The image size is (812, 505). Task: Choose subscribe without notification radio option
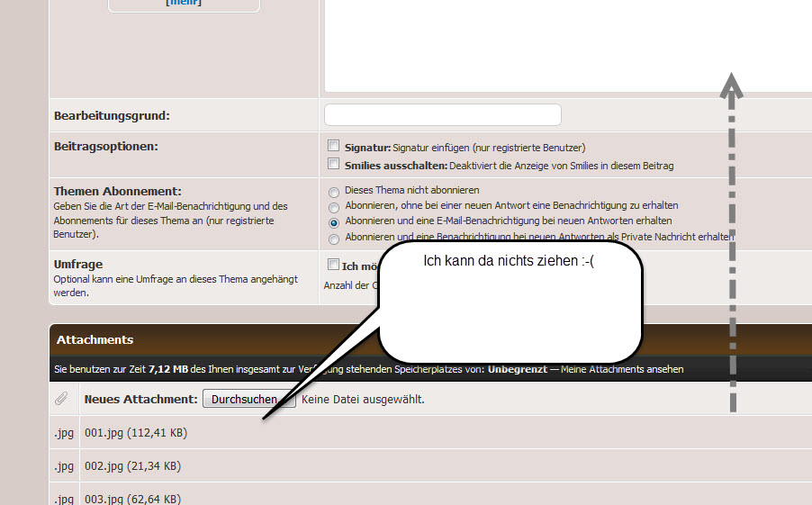335,206
